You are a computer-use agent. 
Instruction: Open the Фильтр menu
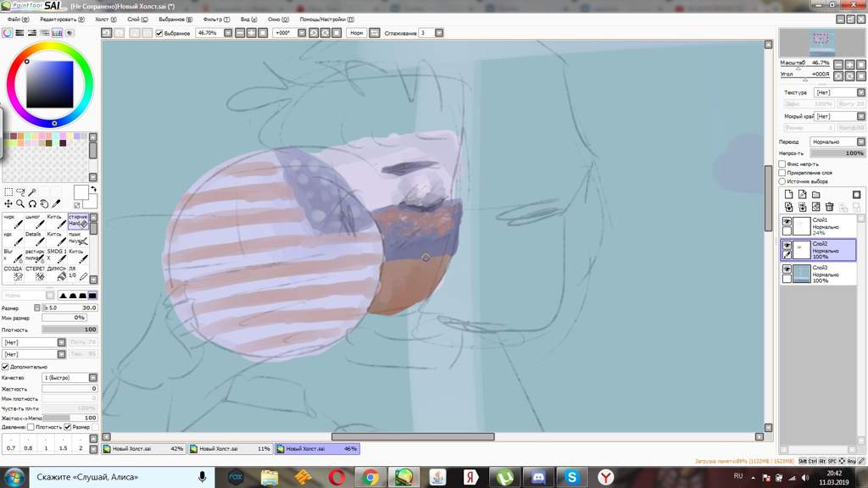[216, 19]
